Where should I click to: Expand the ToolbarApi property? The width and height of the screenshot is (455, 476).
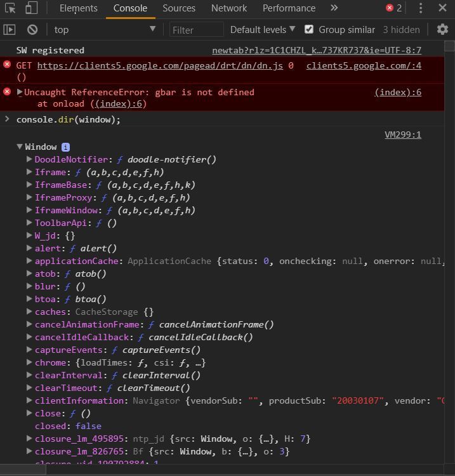point(29,223)
